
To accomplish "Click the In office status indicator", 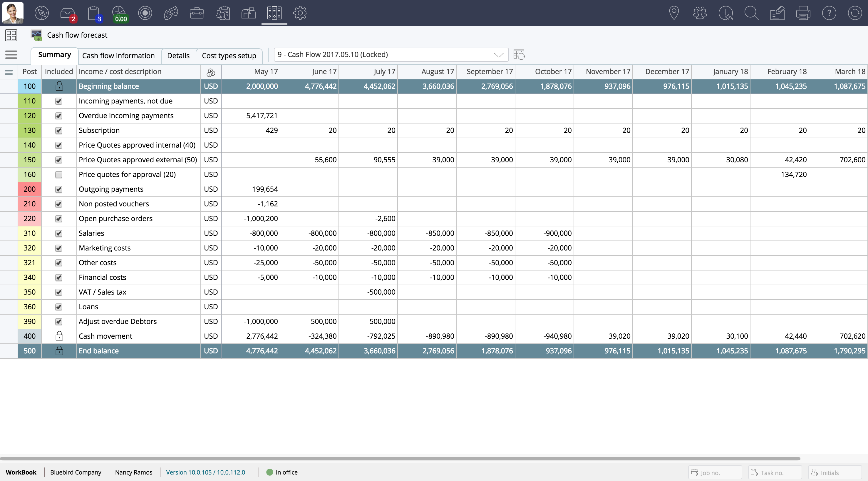I will pyautogui.click(x=282, y=472).
